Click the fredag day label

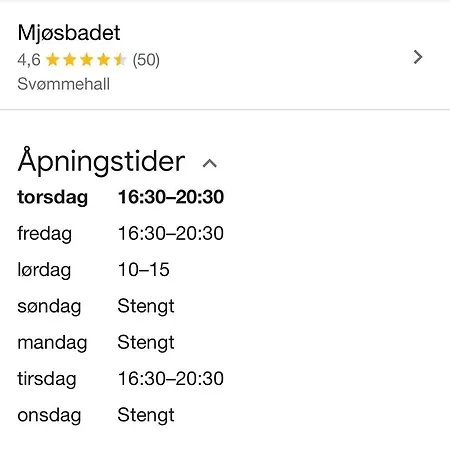click(x=44, y=234)
